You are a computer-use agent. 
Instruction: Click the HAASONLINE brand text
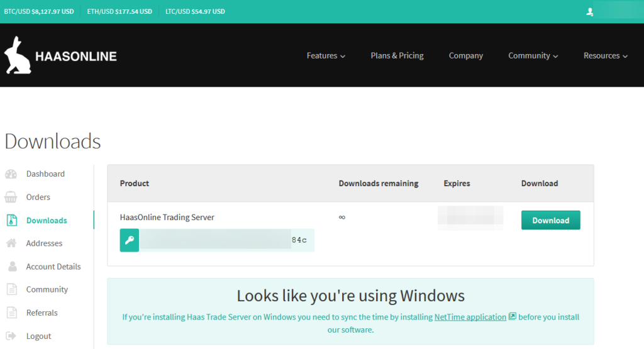(x=76, y=56)
